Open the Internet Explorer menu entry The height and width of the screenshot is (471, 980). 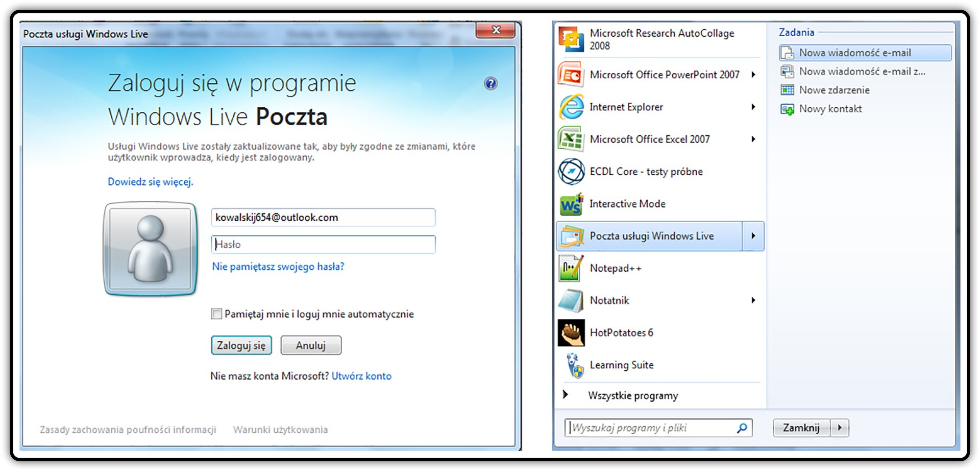[659, 107]
